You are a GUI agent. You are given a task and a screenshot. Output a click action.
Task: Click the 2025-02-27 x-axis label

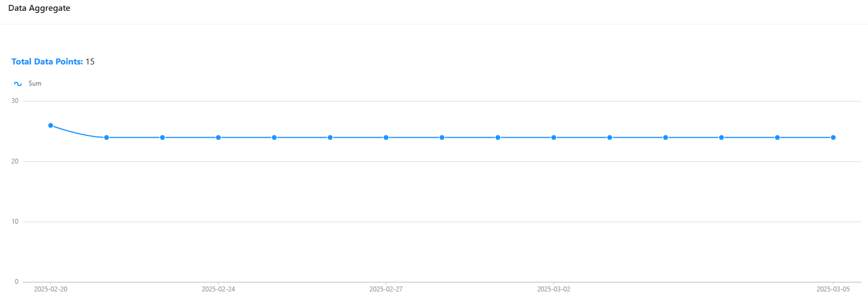pyautogui.click(x=386, y=289)
